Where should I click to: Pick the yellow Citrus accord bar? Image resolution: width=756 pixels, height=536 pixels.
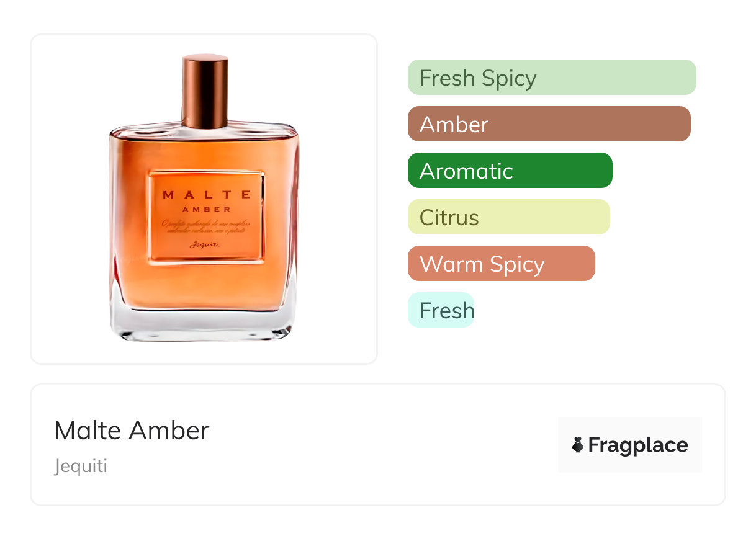(x=509, y=217)
